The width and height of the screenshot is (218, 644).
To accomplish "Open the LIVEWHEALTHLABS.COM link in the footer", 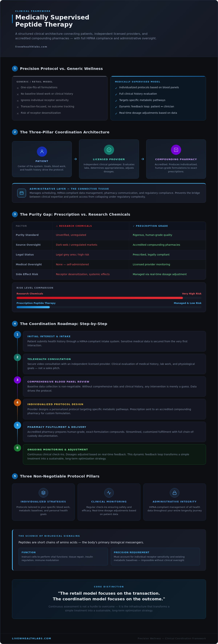I will [31, 638].
